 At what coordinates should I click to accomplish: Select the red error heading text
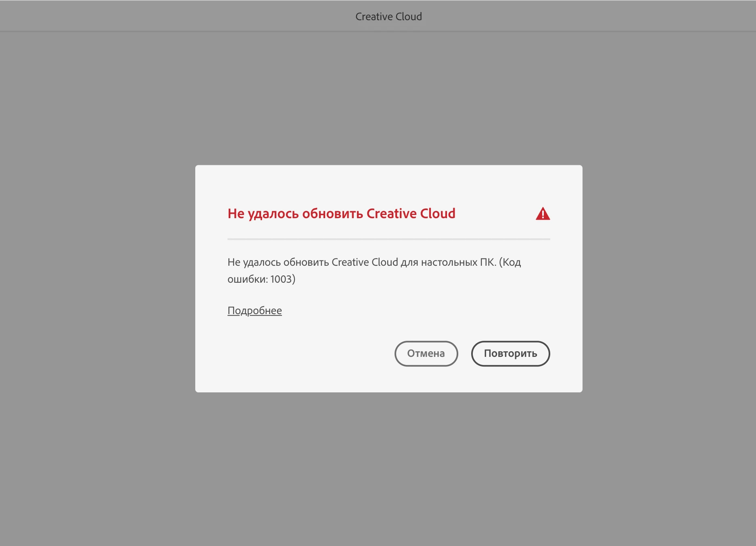point(341,214)
